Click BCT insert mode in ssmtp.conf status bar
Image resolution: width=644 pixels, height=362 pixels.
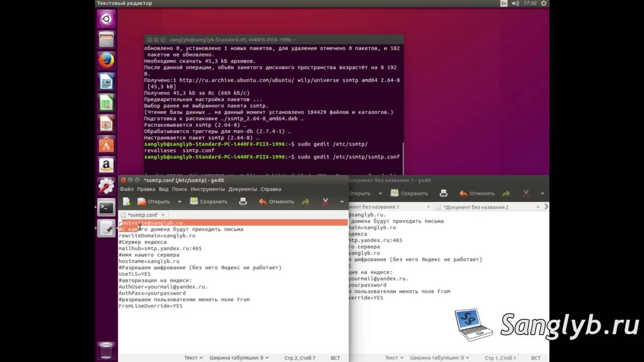pos(335,358)
